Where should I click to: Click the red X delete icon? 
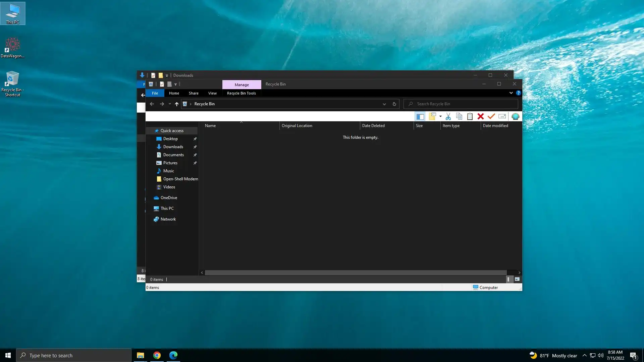click(480, 117)
